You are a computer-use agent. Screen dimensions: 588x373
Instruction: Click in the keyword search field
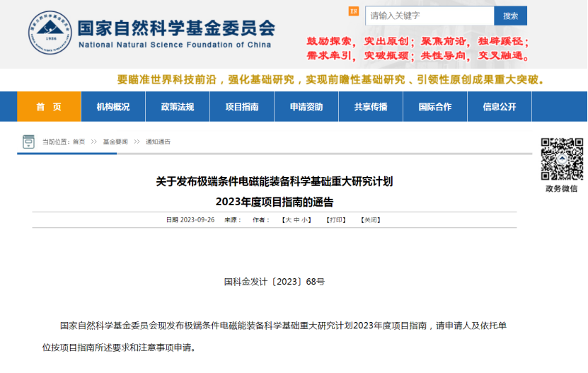(x=429, y=16)
